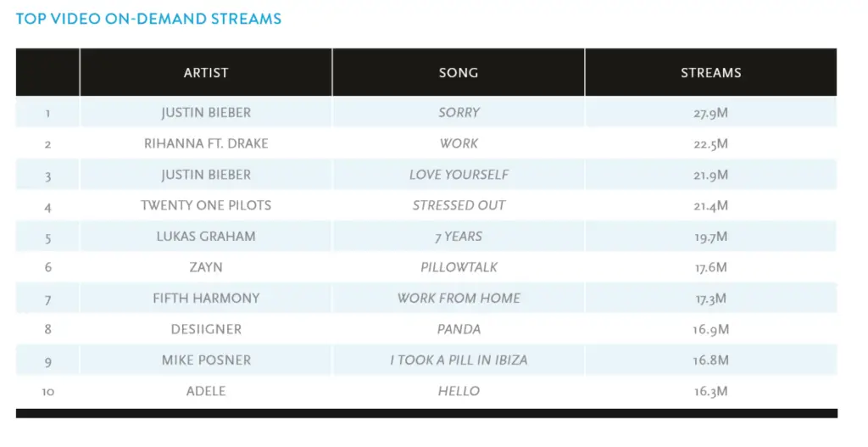Click the Adele artist cell

206,391
